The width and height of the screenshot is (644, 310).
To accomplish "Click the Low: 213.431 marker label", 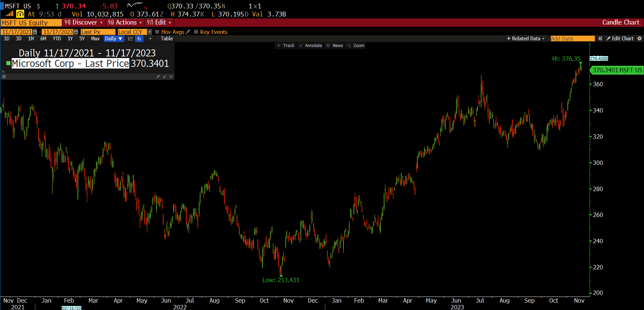I will 281,280.
